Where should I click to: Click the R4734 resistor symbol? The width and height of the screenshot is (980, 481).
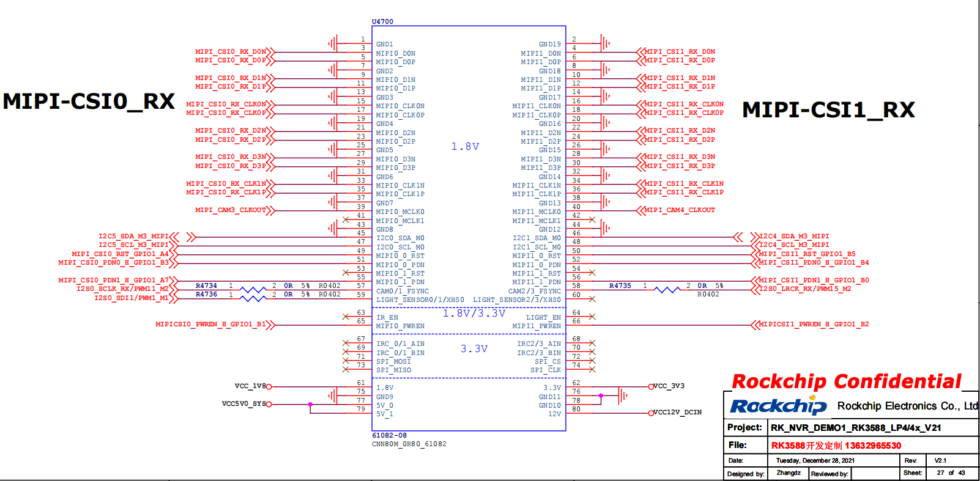click(x=253, y=290)
